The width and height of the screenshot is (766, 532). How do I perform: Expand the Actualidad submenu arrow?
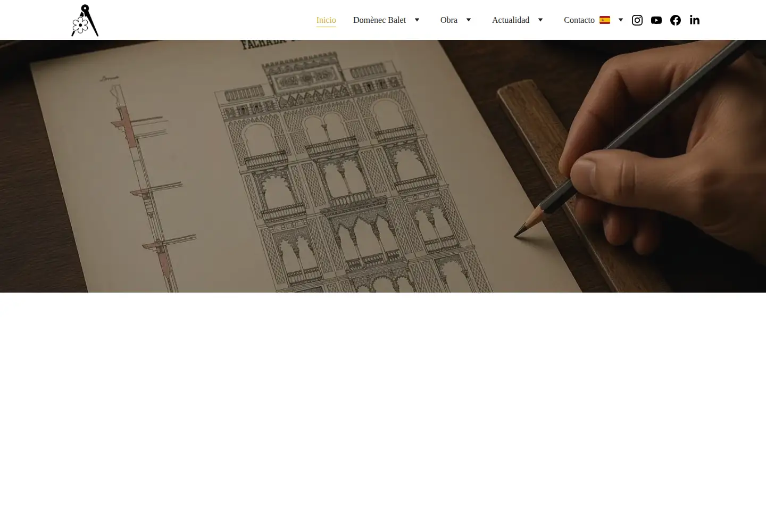pos(540,20)
